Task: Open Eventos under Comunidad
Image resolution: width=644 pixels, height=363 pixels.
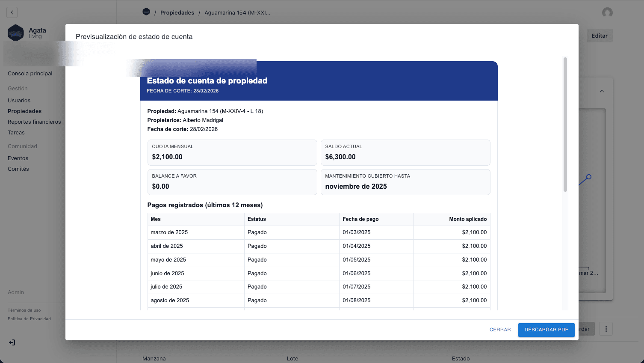Action: point(18,158)
